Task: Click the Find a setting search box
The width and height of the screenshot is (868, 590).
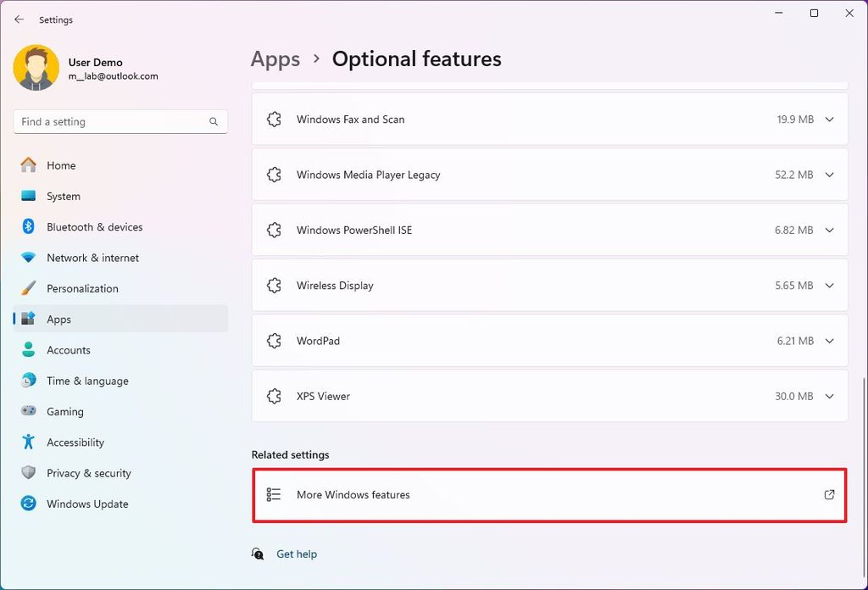Action: (120, 121)
